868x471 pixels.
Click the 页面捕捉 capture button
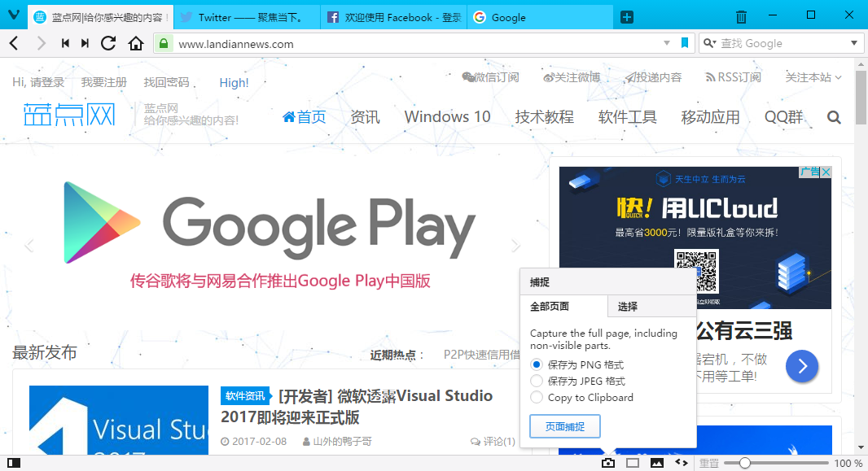[x=565, y=425]
